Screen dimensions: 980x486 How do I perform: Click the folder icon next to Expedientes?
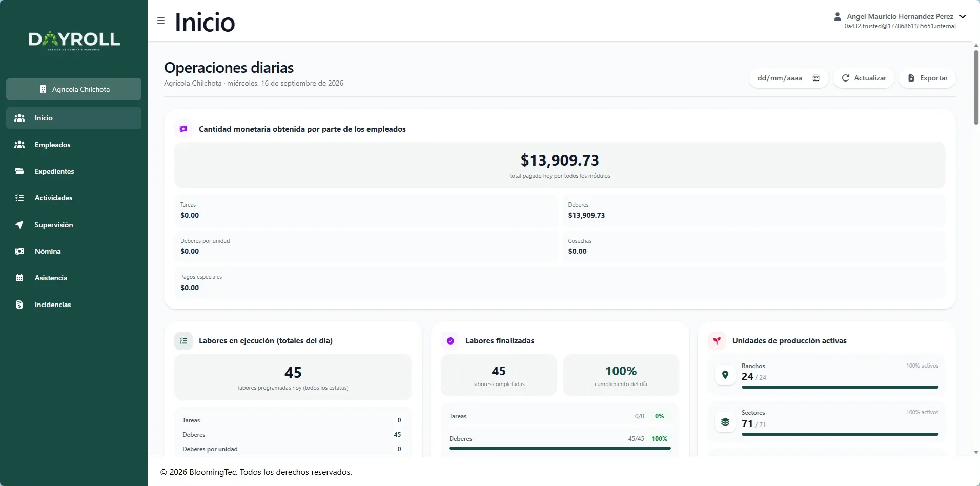click(19, 171)
